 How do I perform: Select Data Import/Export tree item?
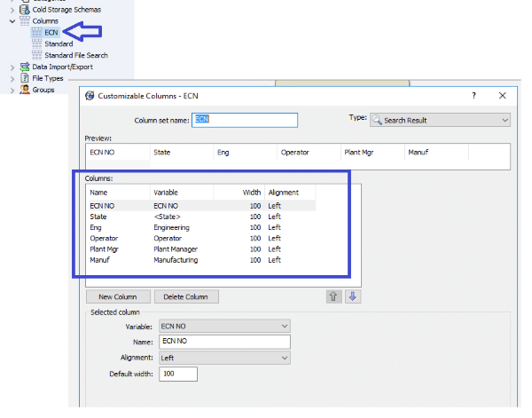[62, 67]
